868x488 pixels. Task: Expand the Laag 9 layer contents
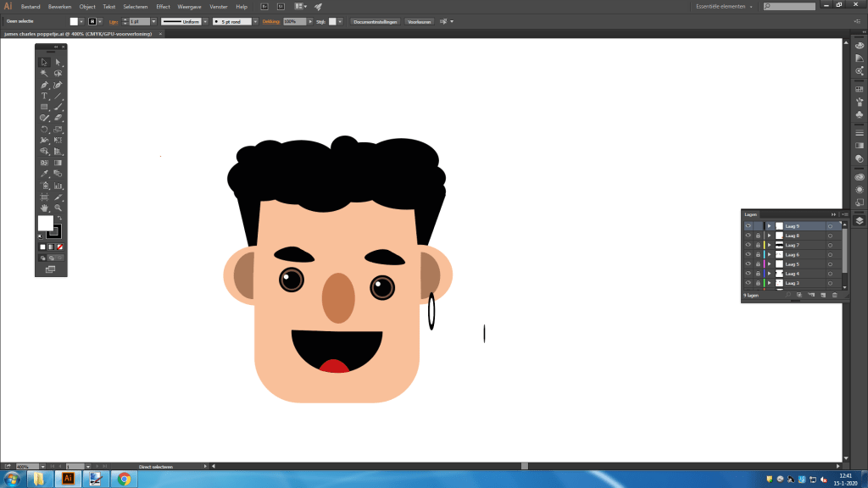pos(769,226)
